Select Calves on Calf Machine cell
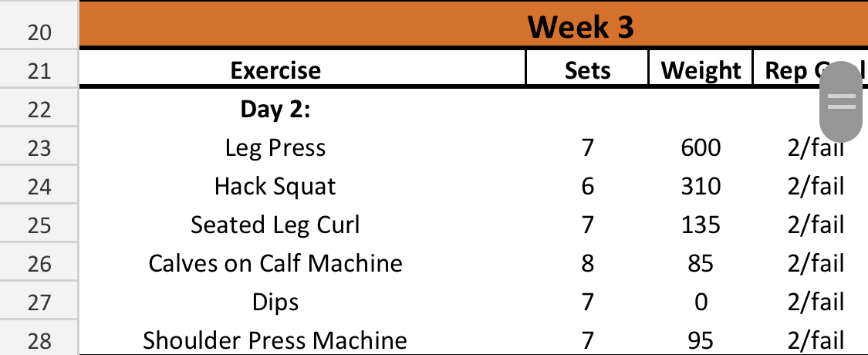 pos(275,263)
